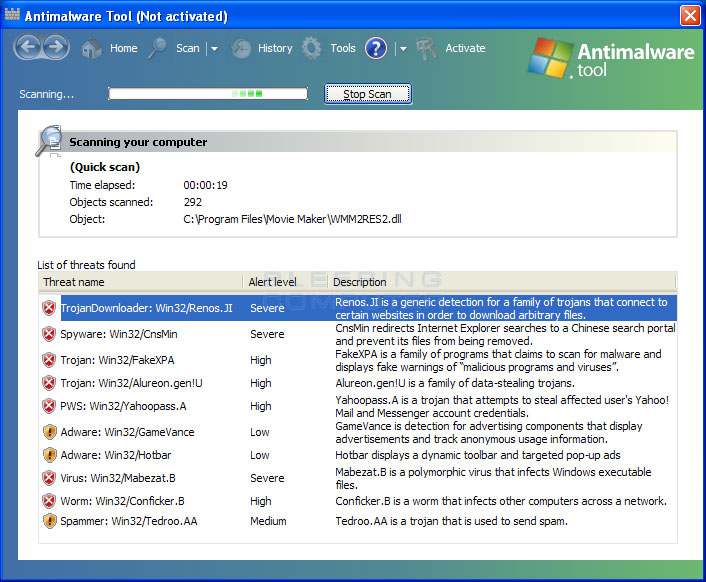Select Spammer: Win32/Tedroo.AA threat
The image size is (706, 582).
point(129,521)
